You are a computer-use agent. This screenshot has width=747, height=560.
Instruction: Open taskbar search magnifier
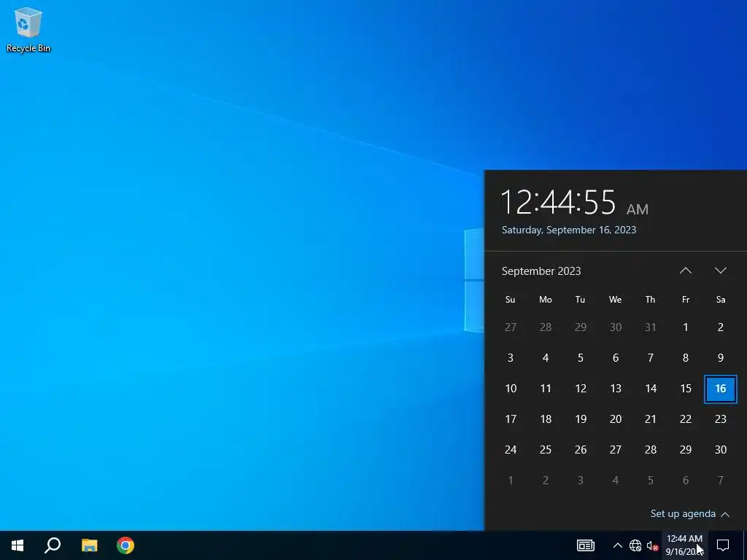[x=53, y=545]
